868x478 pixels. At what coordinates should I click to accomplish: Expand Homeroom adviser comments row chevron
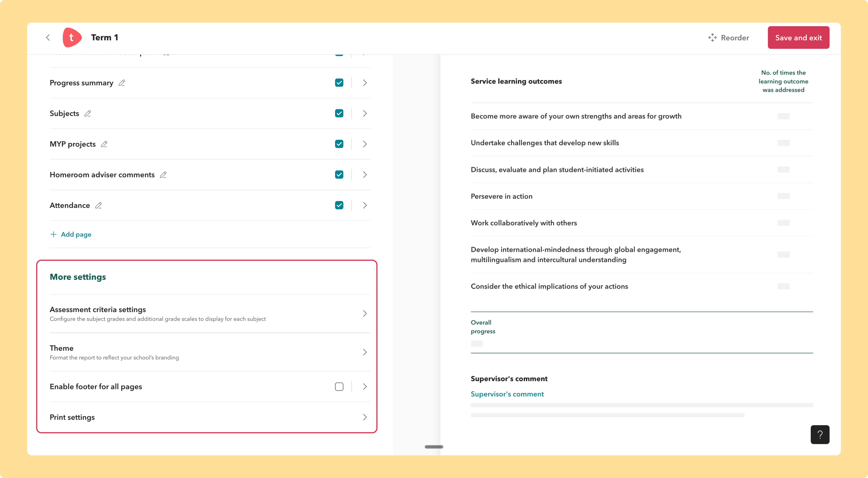point(365,175)
